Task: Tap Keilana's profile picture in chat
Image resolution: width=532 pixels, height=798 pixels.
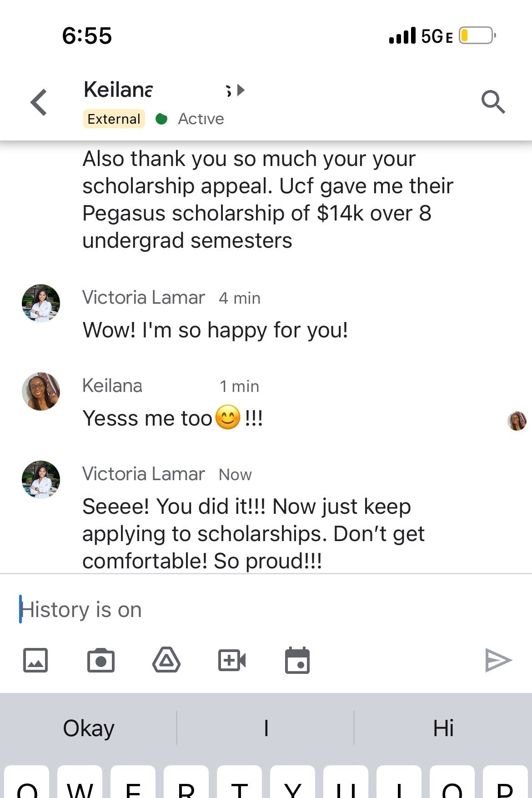Action: [41, 391]
